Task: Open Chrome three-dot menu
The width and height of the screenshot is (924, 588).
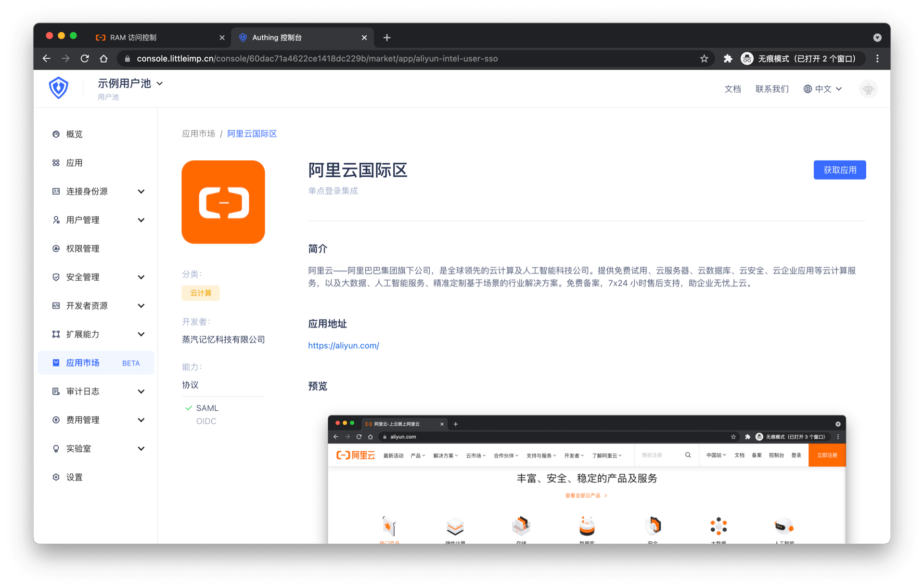Action: click(x=877, y=58)
